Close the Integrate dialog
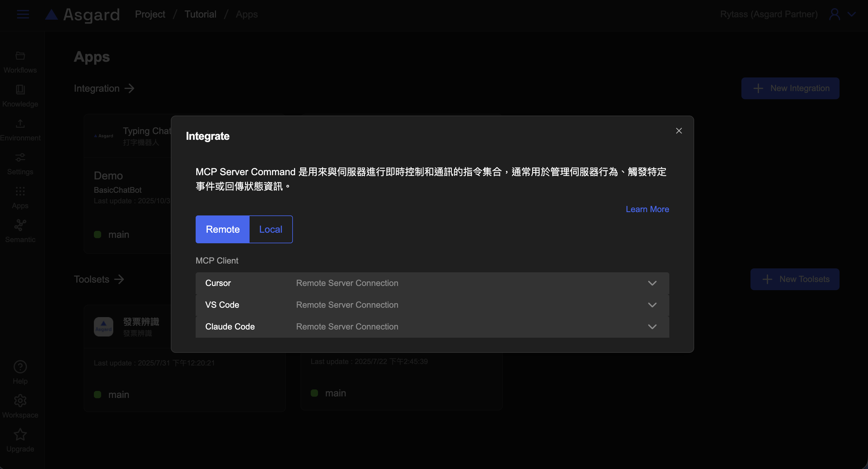Screen dimensions: 868x469 (x=679, y=131)
